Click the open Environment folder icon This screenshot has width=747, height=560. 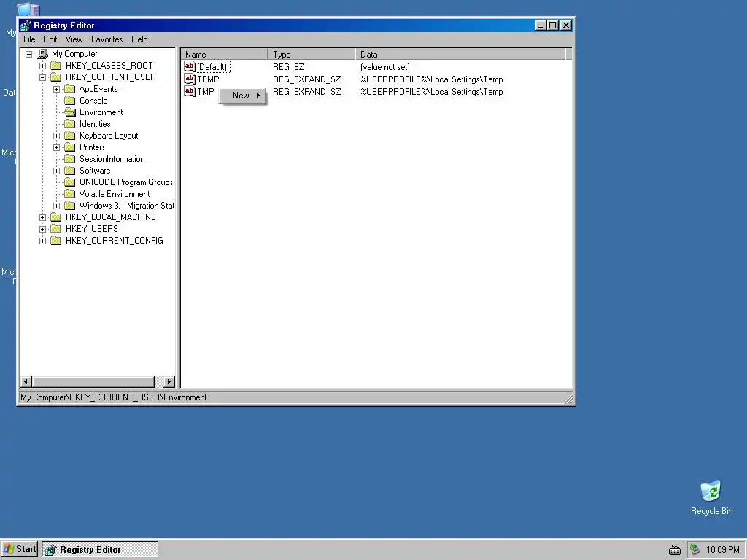click(x=69, y=112)
